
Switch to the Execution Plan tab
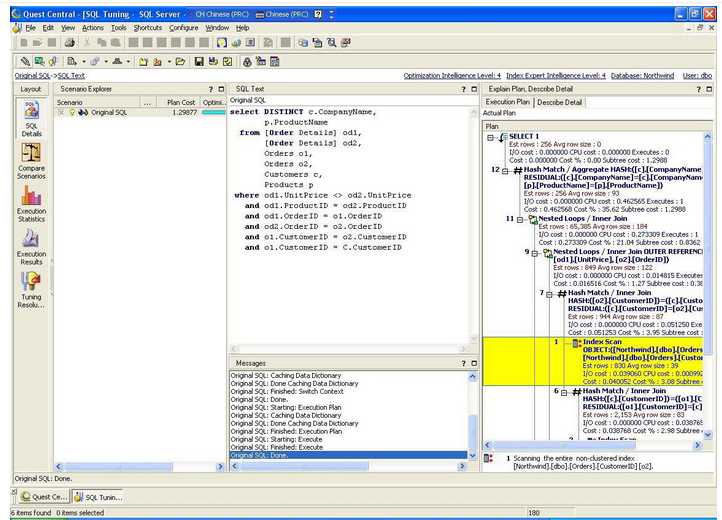click(507, 102)
